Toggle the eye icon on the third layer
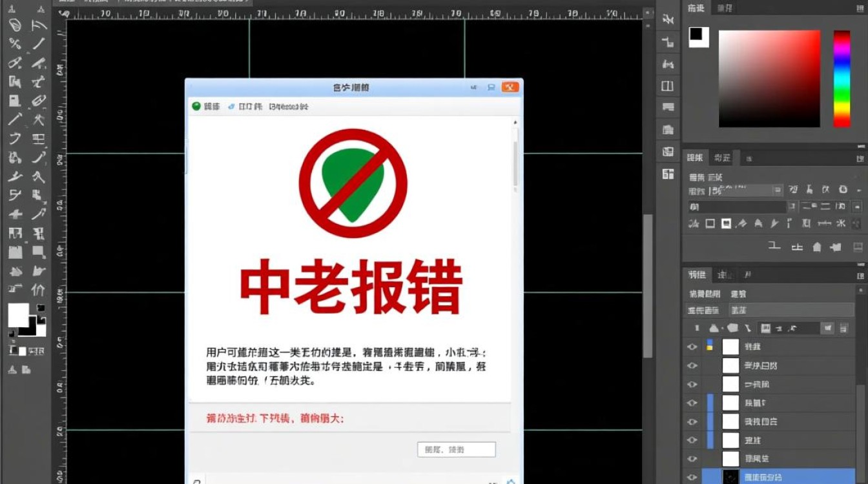 (692, 383)
